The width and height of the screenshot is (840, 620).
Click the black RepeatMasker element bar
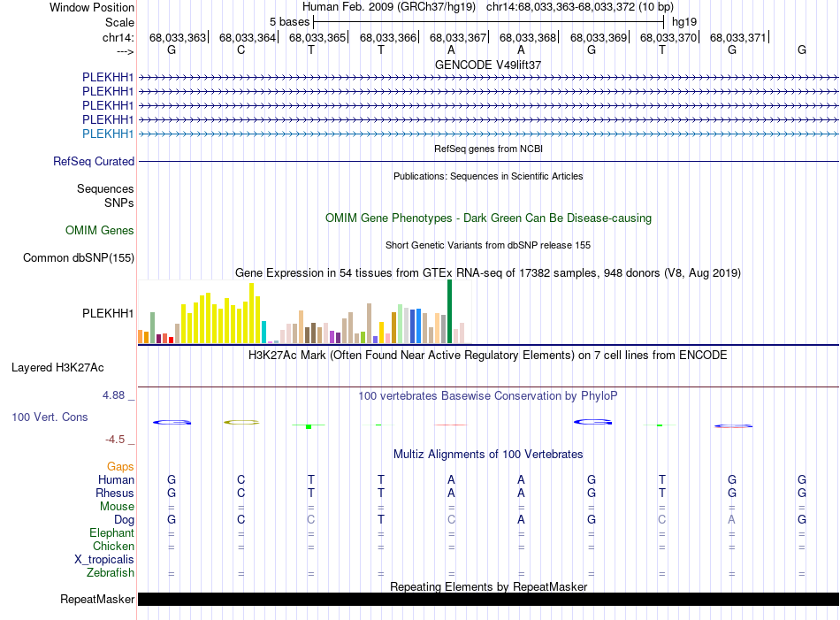click(488, 600)
